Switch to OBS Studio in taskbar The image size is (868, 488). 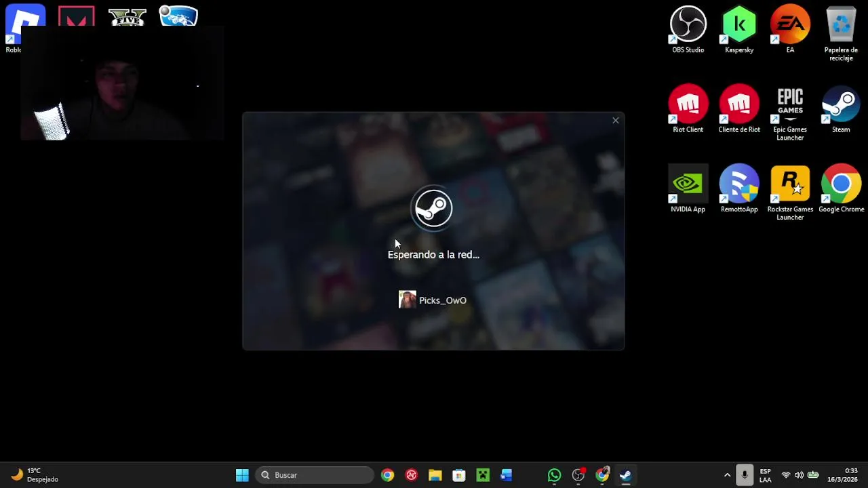tap(578, 475)
